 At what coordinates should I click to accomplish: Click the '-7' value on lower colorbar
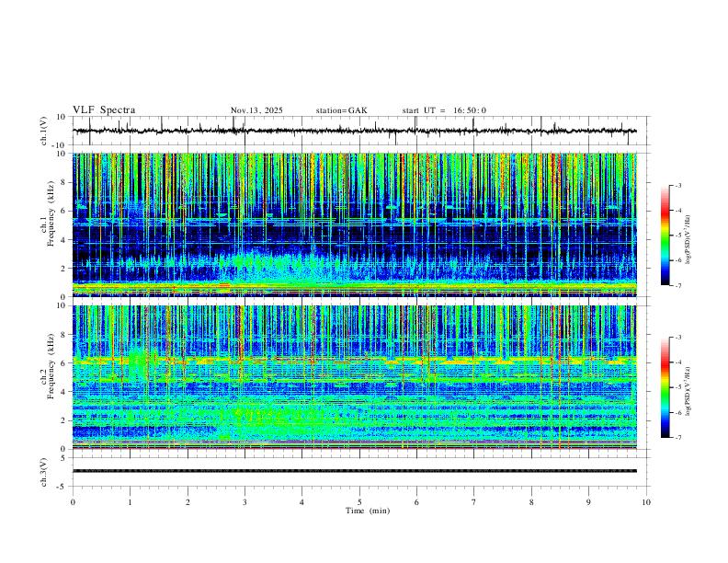(x=677, y=438)
